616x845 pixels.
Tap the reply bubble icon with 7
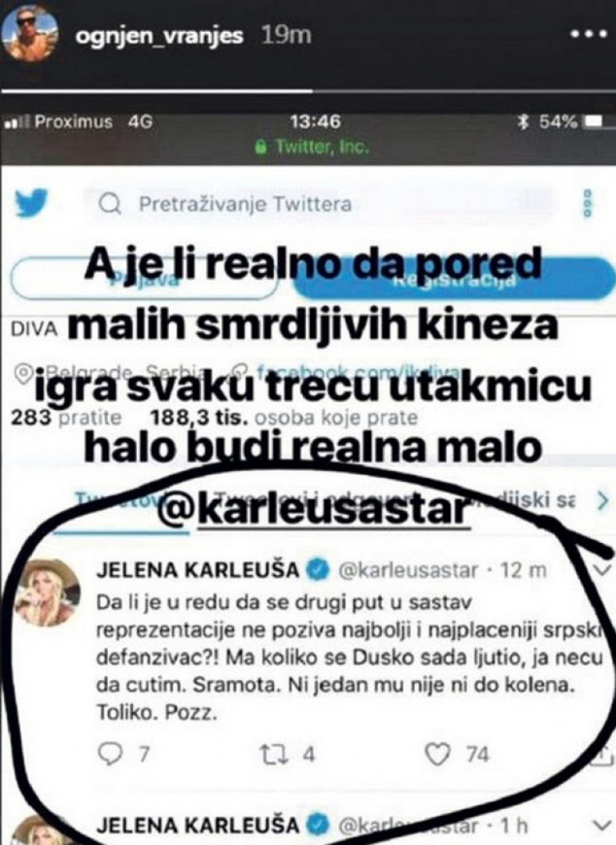(x=109, y=754)
